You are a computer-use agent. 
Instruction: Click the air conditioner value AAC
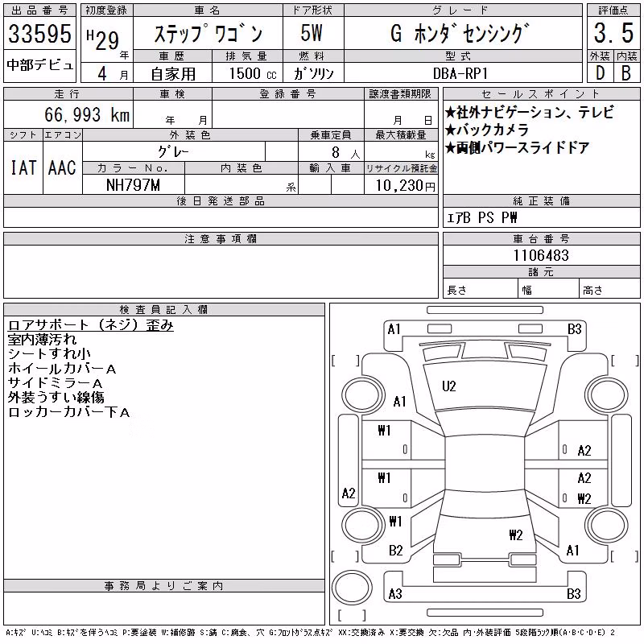(62, 167)
